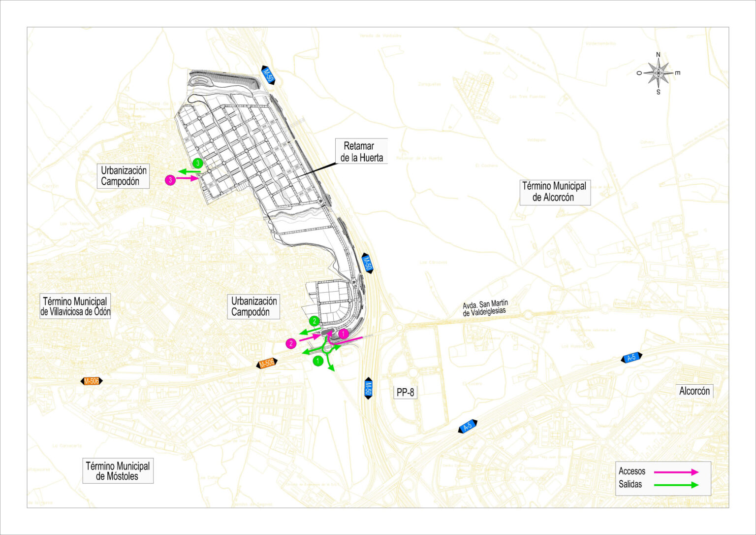
Task: Click the easternmost A-5 road badge
Action: point(631,358)
